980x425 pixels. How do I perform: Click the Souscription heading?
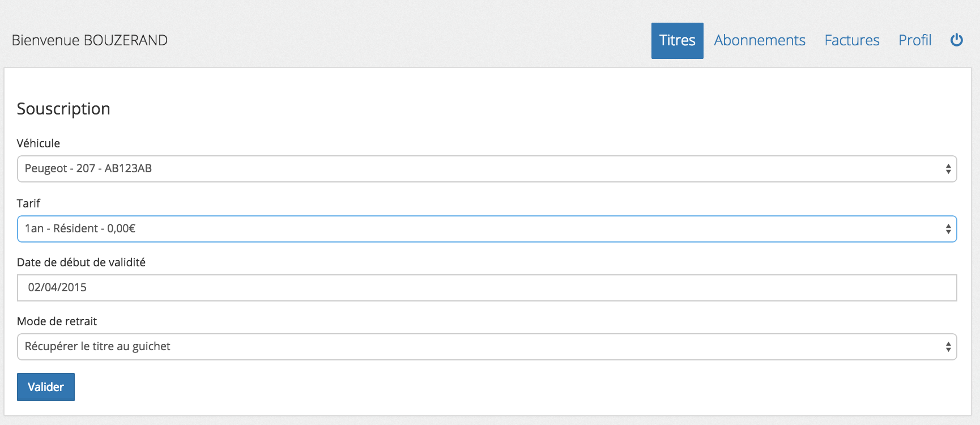click(63, 109)
